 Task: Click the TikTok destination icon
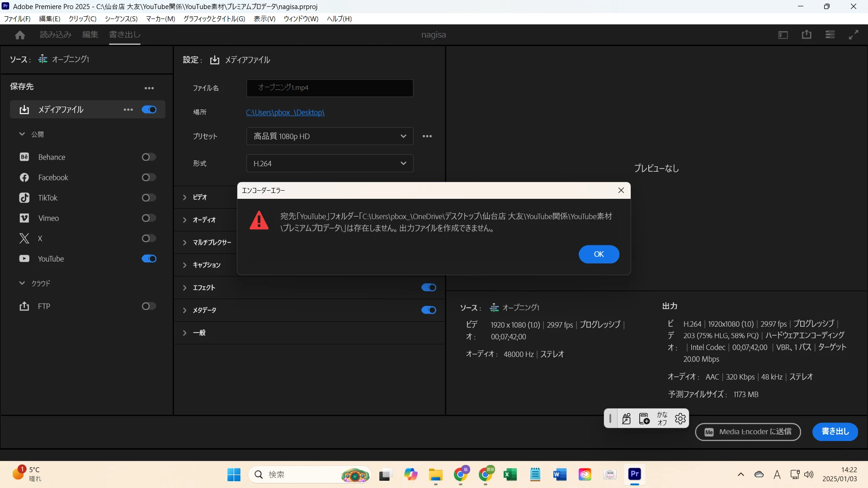pyautogui.click(x=24, y=198)
